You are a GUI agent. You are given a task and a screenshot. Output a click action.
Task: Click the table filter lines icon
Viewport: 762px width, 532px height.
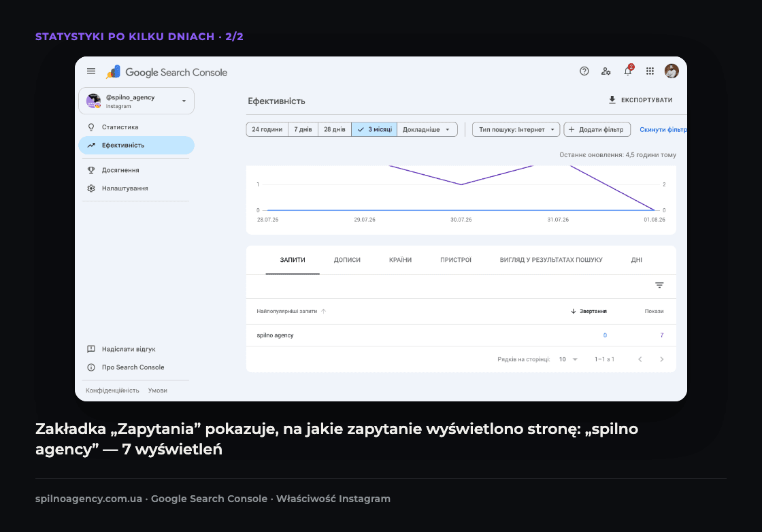[x=659, y=285]
